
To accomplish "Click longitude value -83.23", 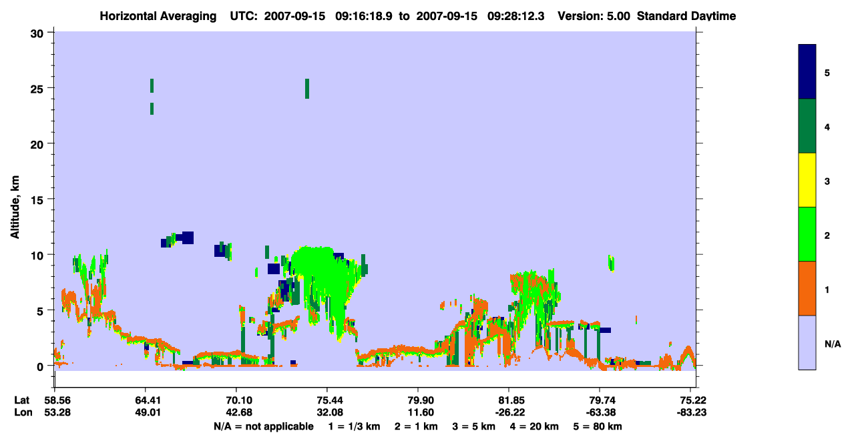I will pyautogui.click(x=690, y=412).
